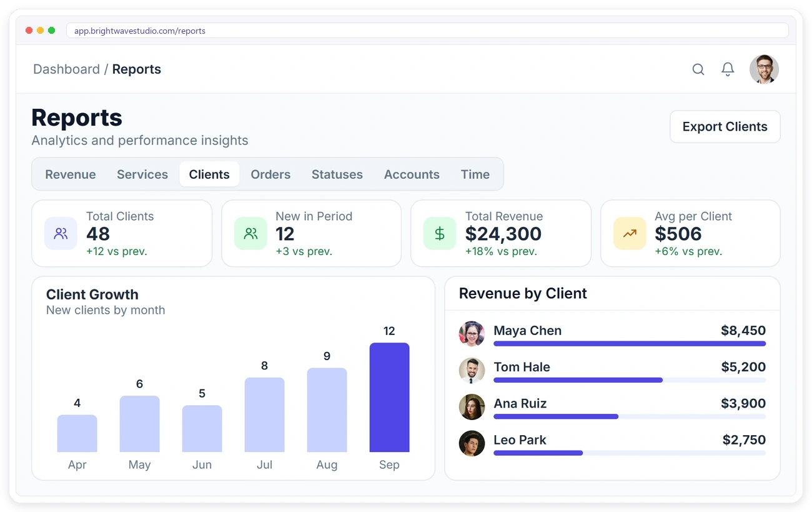This screenshot has height=512, width=812.
Task: Open the Statuses tab
Action: click(337, 174)
